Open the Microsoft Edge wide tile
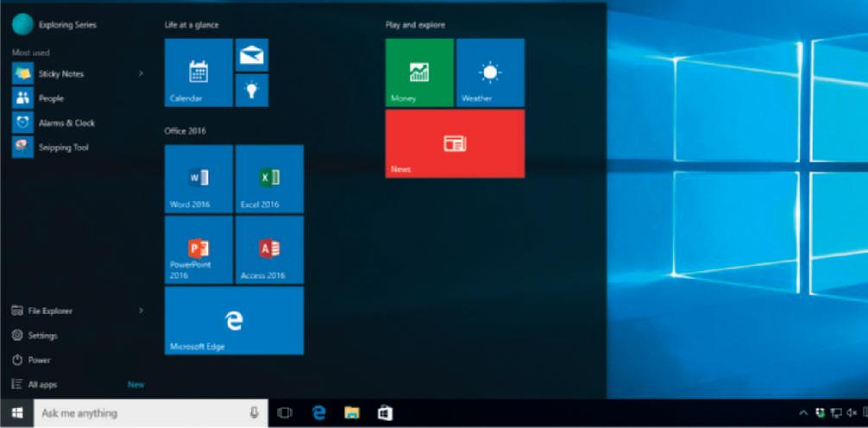 click(234, 321)
